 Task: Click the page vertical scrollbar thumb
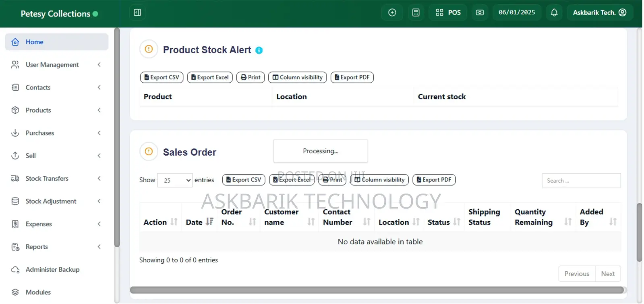639,233
